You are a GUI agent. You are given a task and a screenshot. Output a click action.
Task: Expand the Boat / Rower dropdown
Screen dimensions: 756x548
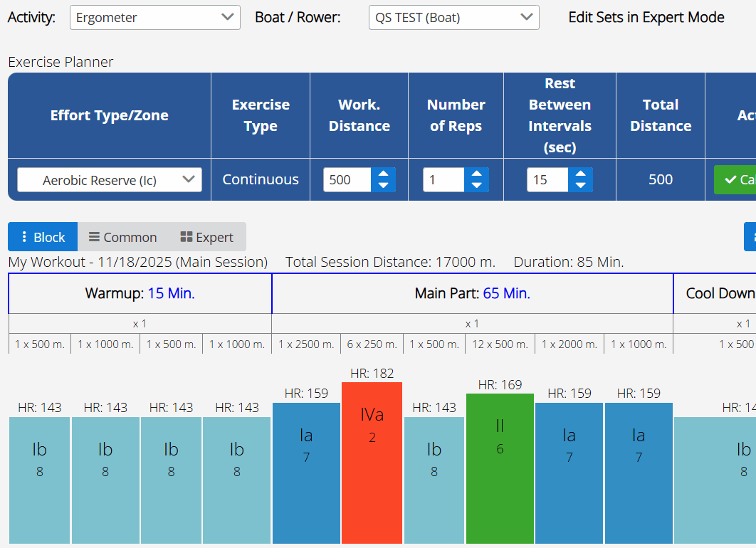pos(453,18)
